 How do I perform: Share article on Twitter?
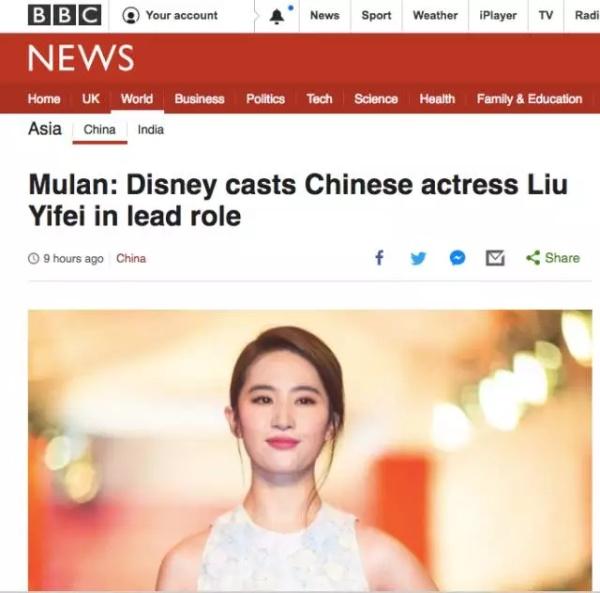[x=418, y=258]
